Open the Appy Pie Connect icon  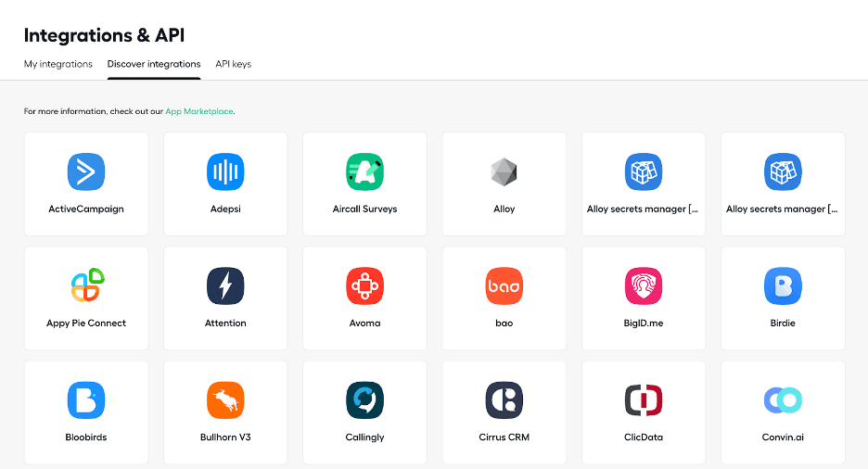(x=87, y=285)
